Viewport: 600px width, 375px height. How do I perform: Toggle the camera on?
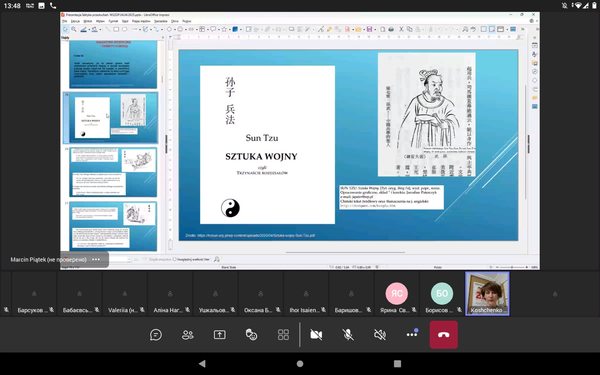[316, 335]
